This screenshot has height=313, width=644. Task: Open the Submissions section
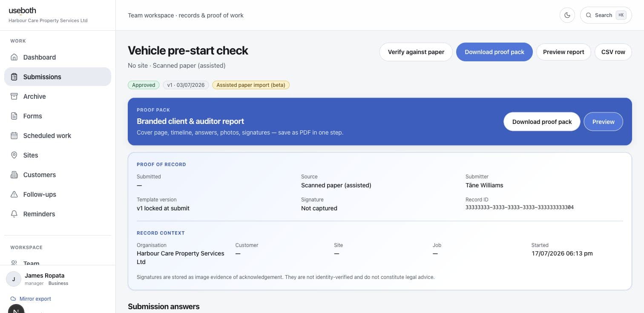[57, 77]
